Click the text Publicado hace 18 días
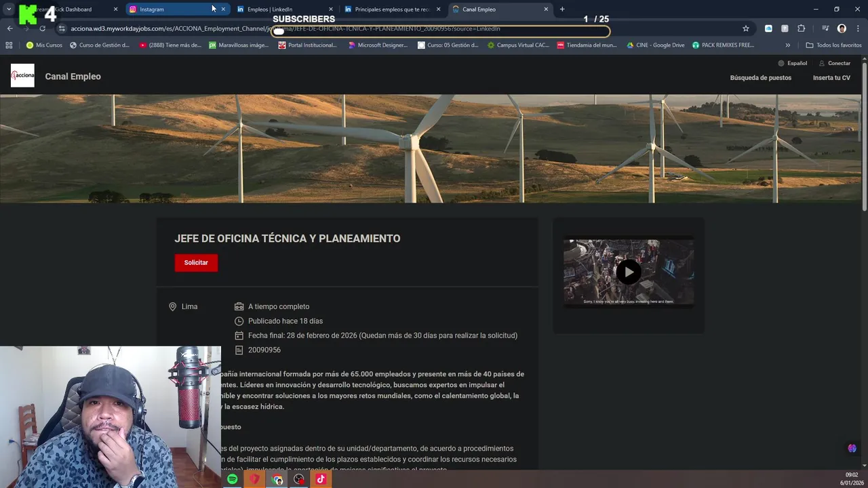This screenshot has width=868, height=488. 285,321
